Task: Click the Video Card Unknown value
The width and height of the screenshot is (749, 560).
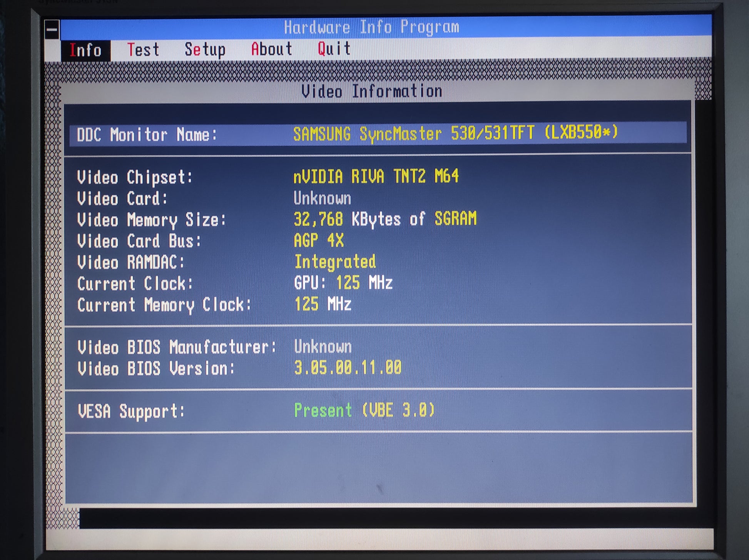Action: coord(322,198)
